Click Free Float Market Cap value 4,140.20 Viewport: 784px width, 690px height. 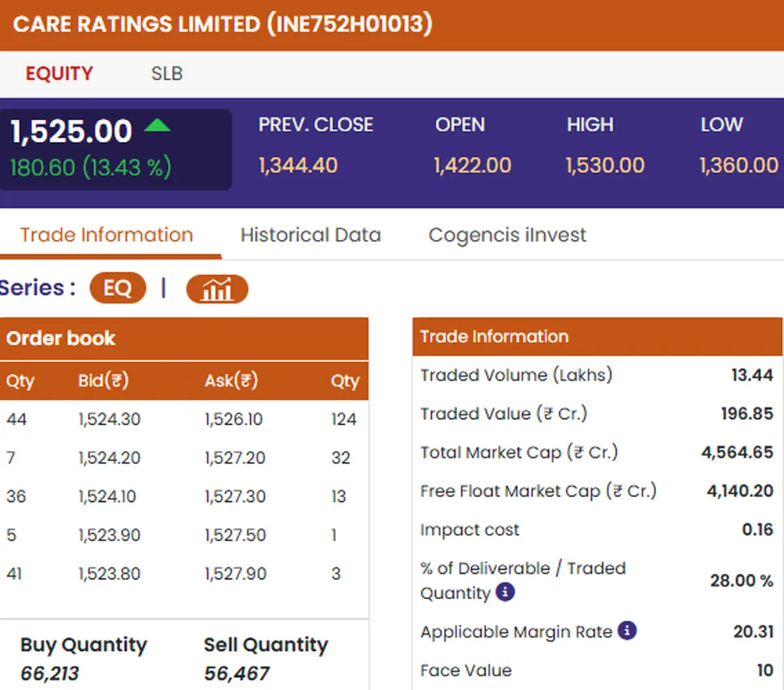(740, 490)
